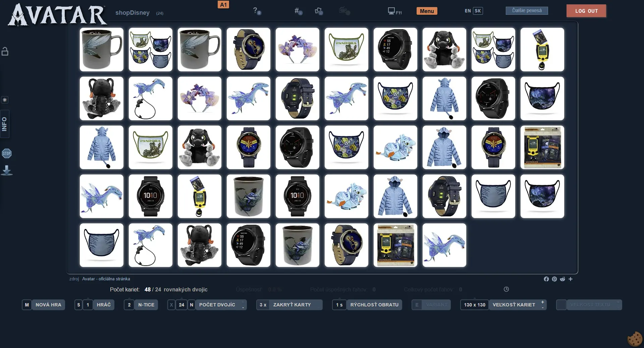644x348 pixels.
Task: Click the padlock icon in left sidebar
Action: [x=5, y=51]
